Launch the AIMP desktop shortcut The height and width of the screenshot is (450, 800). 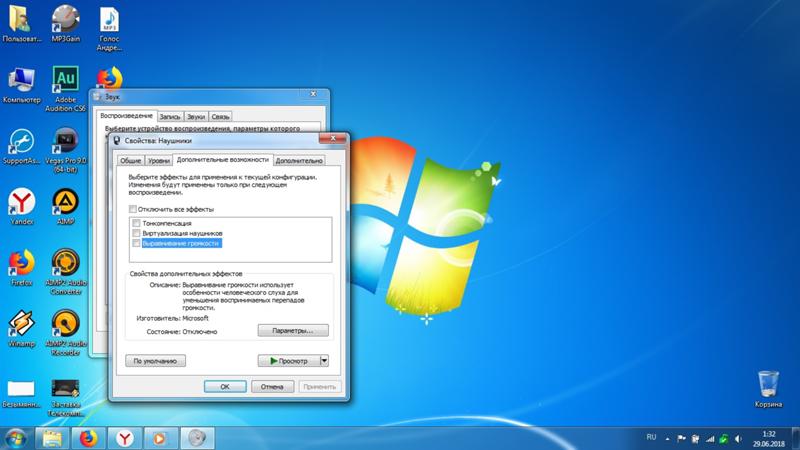(65, 207)
